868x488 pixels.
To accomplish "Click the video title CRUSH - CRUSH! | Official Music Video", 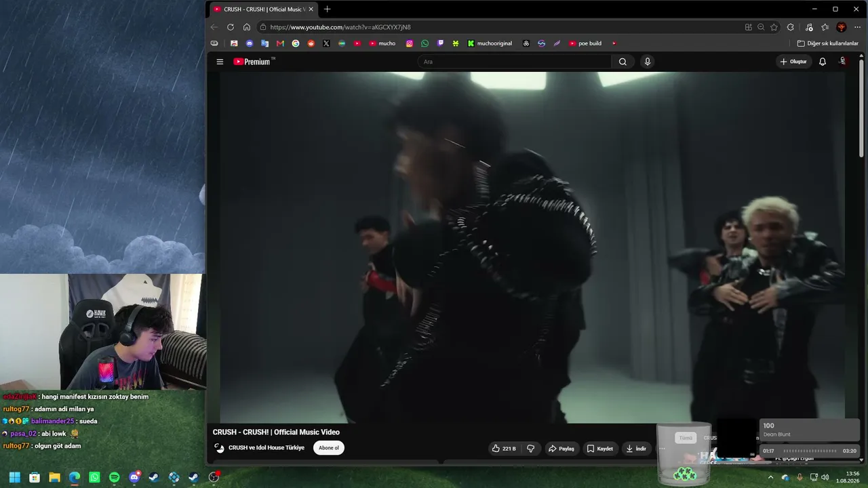I will coord(276,432).
